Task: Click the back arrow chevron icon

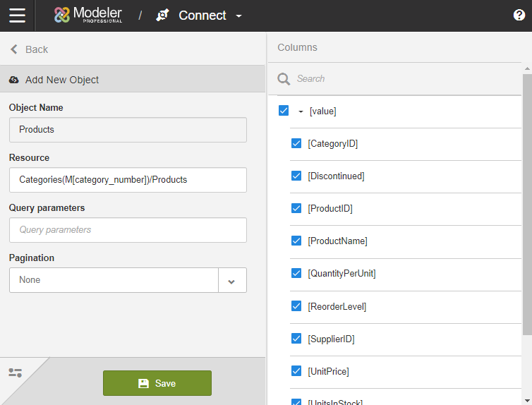Action: tap(13, 49)
